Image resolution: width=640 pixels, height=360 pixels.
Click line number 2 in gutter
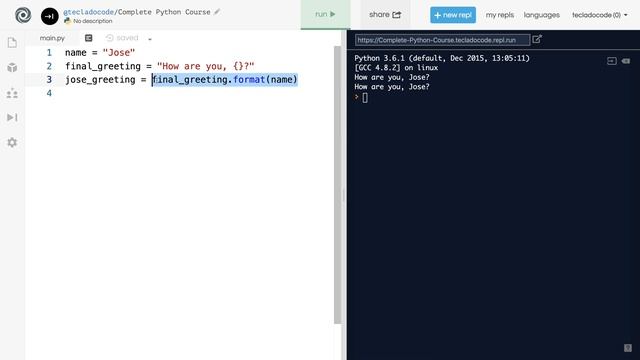49,66
